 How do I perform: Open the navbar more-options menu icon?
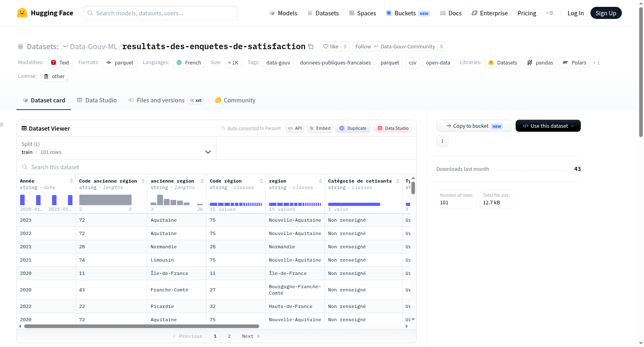point(549,13)
